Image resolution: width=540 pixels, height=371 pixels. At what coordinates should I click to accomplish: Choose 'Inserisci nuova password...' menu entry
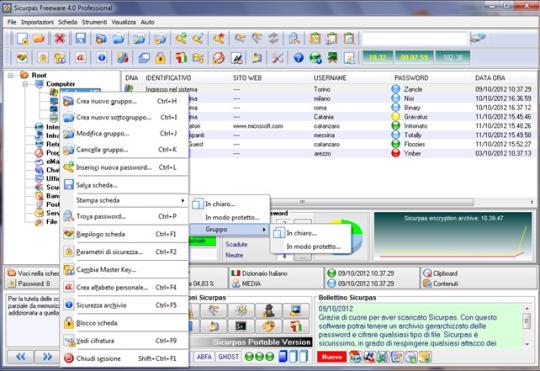tap(125, 167)
